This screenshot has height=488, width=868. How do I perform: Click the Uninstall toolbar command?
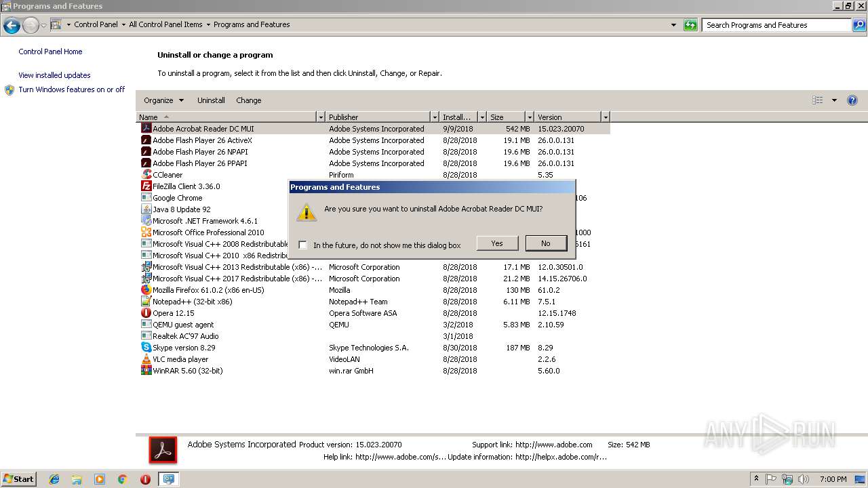coord(211,100)
